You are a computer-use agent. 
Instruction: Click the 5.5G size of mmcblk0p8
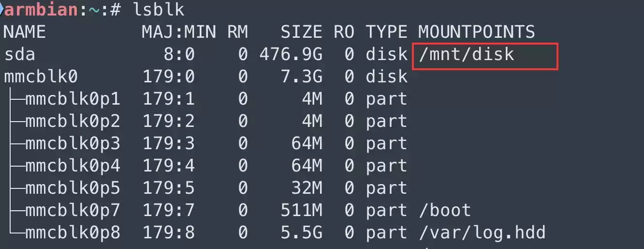(301, 233)
